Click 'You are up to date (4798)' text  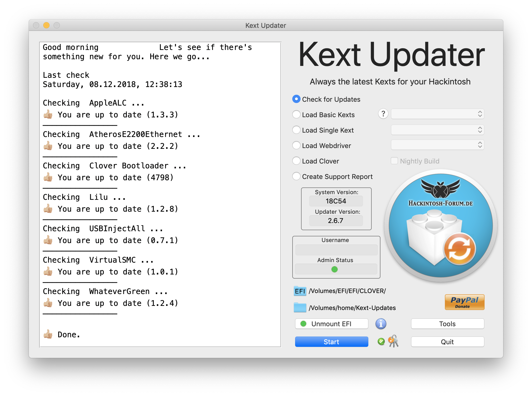coord(115,178)
